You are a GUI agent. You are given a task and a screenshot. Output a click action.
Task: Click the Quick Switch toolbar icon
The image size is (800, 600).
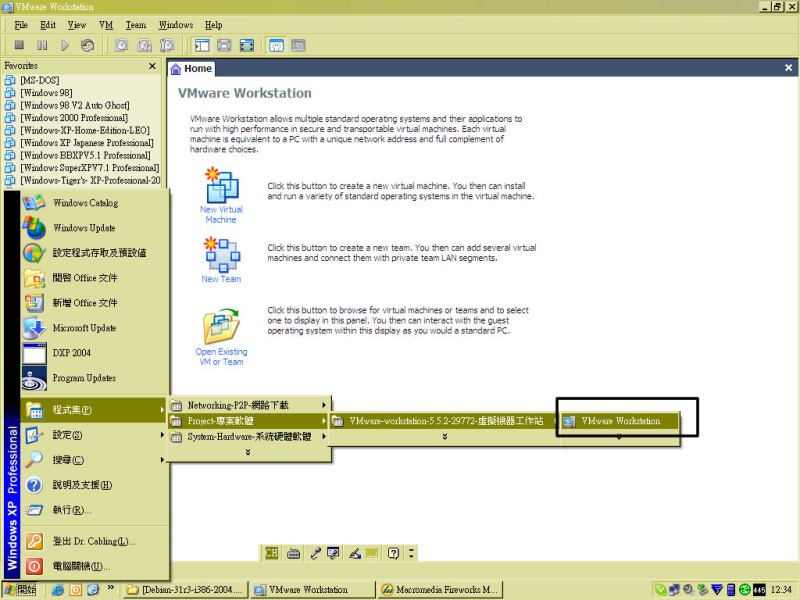224,45
